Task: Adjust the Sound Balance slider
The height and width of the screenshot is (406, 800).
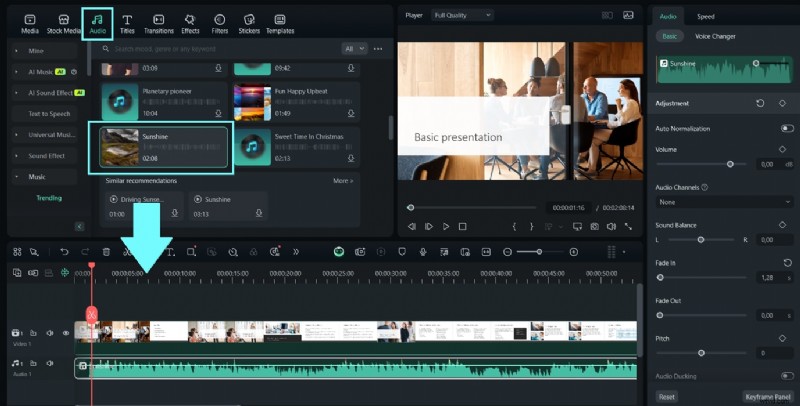Action: pyautogui.click(x=702, y=240)
